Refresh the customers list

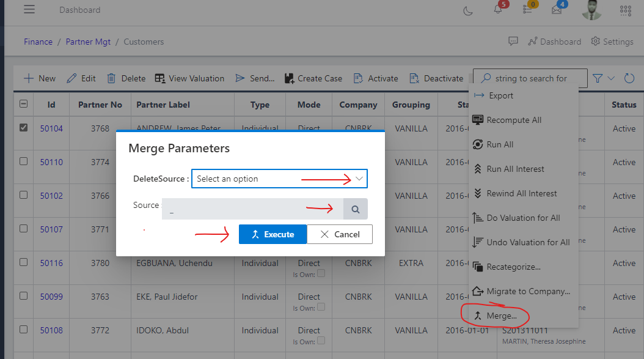point(629,78)
